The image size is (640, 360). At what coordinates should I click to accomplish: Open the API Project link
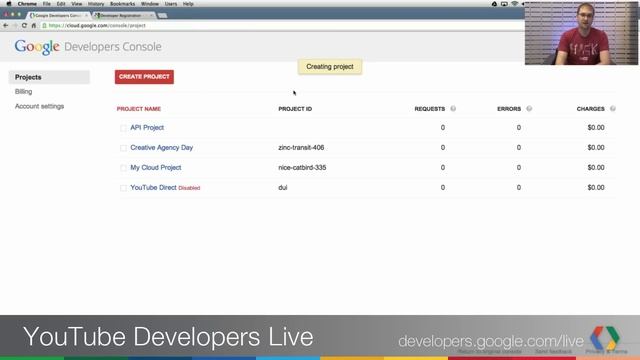(147, 127)
